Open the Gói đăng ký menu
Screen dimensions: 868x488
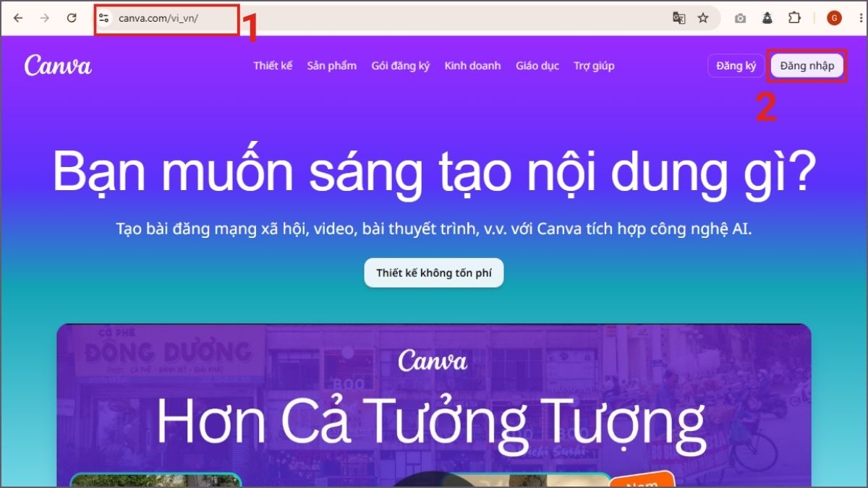tap(400, 66)
